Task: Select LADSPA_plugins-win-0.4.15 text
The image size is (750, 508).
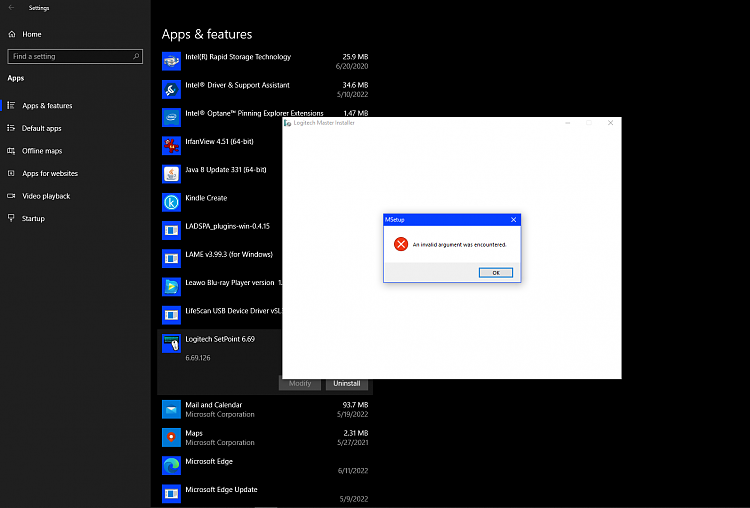Action: [228, 226]
